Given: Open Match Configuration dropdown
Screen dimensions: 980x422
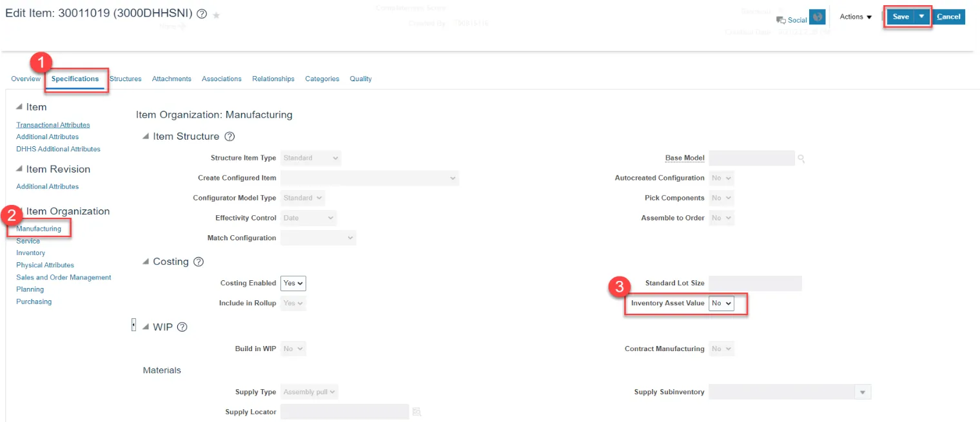Looking at the screenshot, I should (x=318, y=238).
